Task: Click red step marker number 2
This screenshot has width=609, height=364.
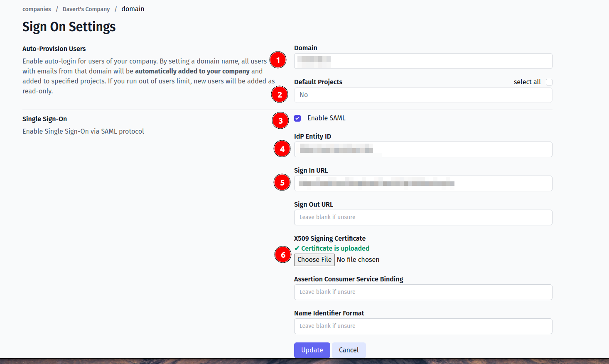Action: 280,95
